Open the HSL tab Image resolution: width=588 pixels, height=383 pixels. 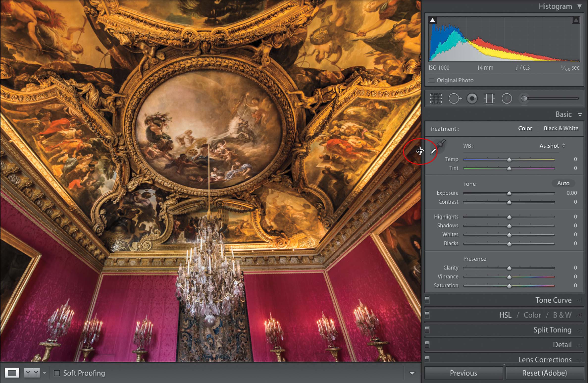click(x=505, y=315)
